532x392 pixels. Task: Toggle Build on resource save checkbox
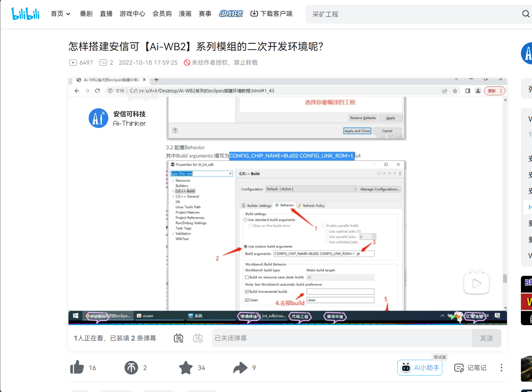pos(247,277)
